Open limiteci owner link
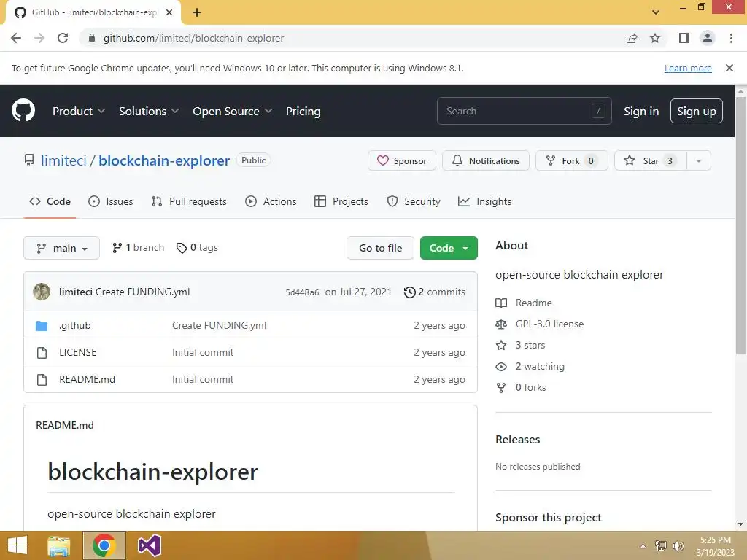Image resolution: width=747 pixels, height=560 pixels. (x=64, y=160)
